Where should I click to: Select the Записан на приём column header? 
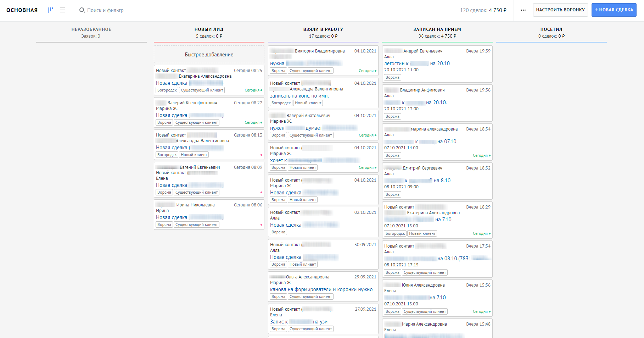(437, 29)
